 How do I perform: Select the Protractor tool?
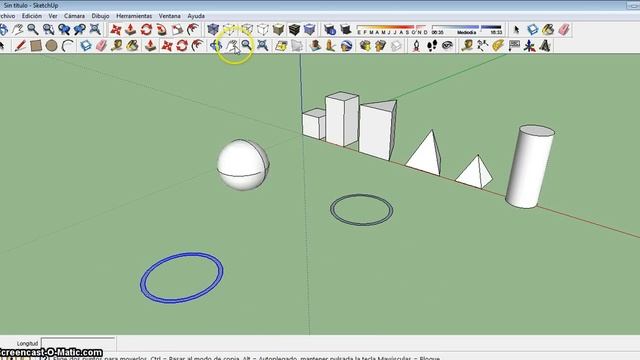tap(498, 46)
